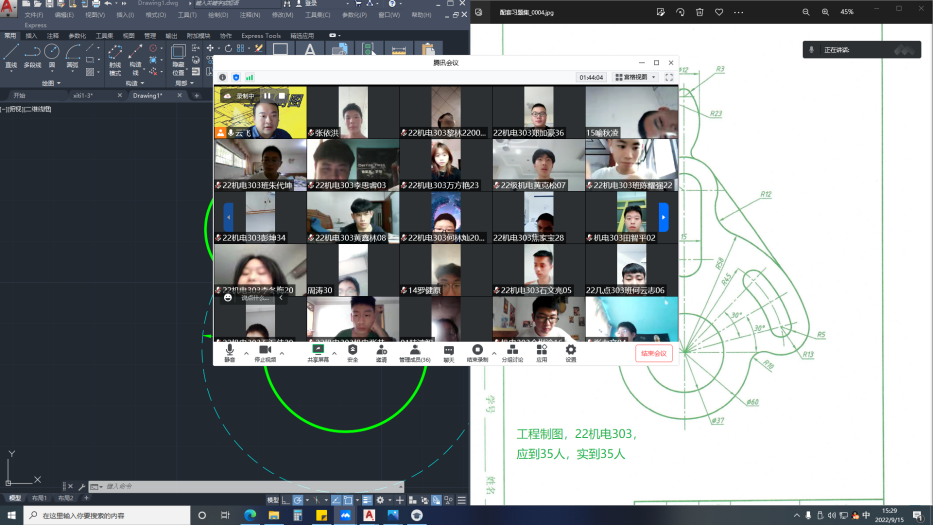
Task: Click the print icon in AutoCAD quick access toolbar
Action: (x=96, y=4)
